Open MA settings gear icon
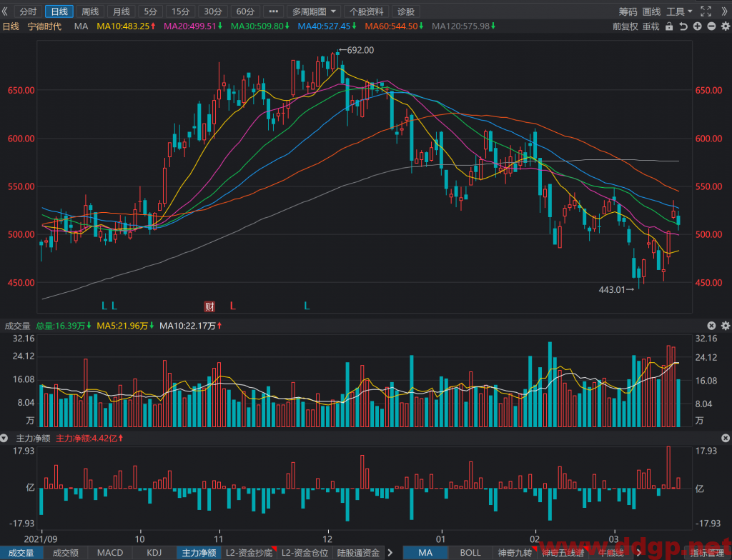This screenshot has height=560, width=732. 726,26
